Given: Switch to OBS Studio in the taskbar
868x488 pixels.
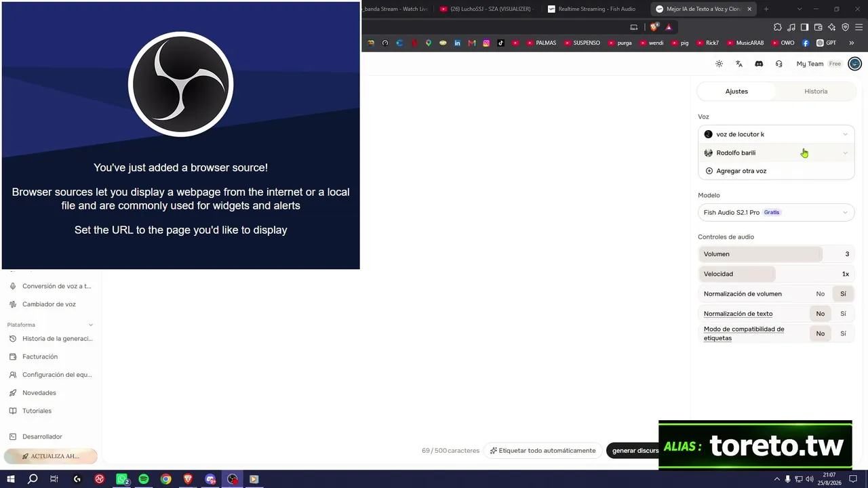Looking at the screenshot, I should tap(233, 479).
